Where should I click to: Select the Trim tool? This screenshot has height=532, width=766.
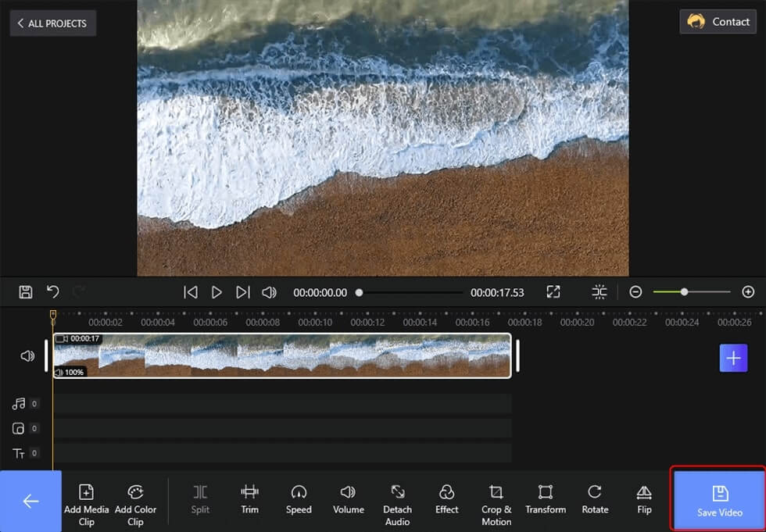249,499
